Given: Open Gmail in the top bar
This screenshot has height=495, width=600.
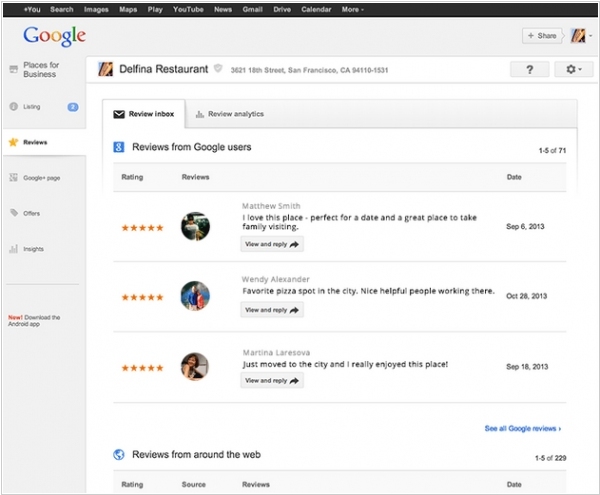Looking at the screenshot, I should (252, 10).
